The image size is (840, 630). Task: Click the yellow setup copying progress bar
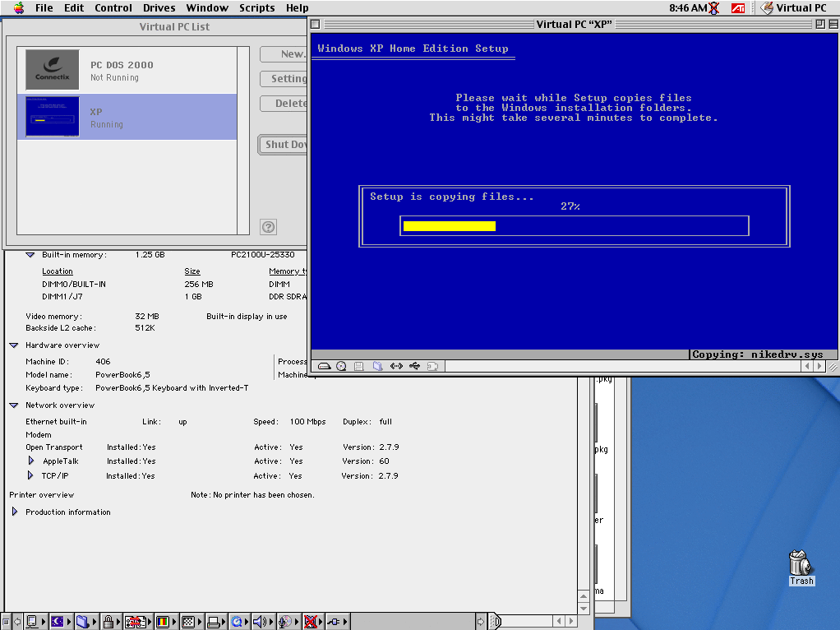(x=450, y=226)
